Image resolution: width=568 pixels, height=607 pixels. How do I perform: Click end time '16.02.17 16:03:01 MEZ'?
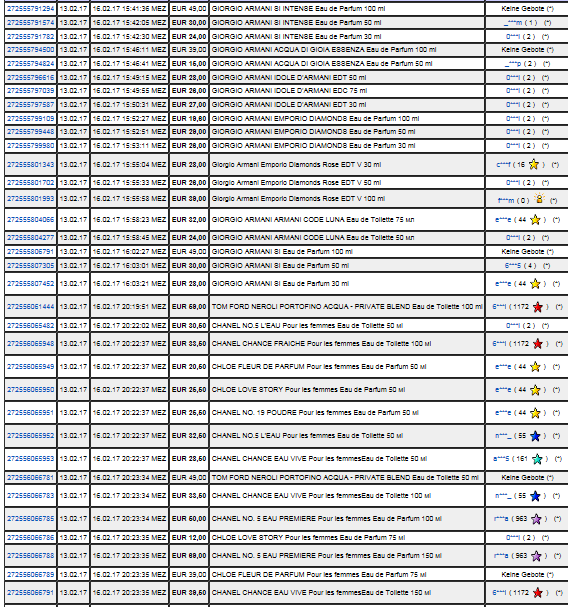[x=129, y=266]
